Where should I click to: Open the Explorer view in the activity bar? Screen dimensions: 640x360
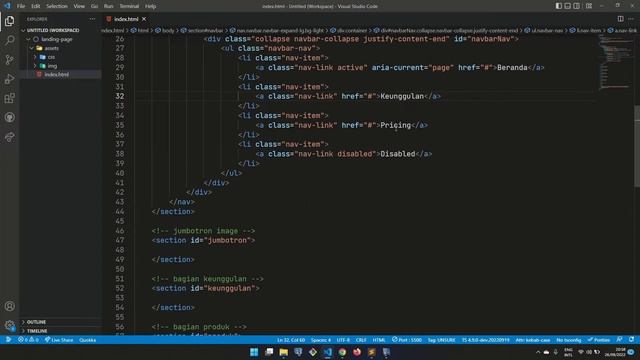click(9, 21)
